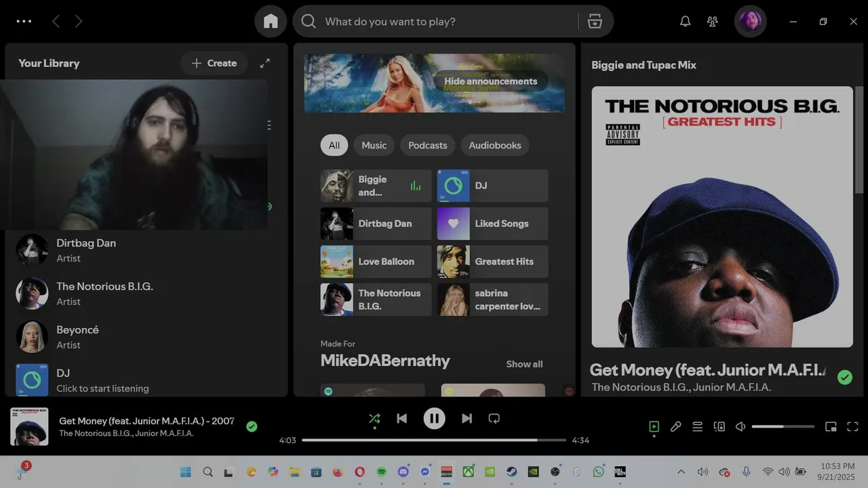Viewport: 868px width, 488px height.
Task: Open the lyrics microphone icon
Action: pyautogui.click(x=675, y=426)
